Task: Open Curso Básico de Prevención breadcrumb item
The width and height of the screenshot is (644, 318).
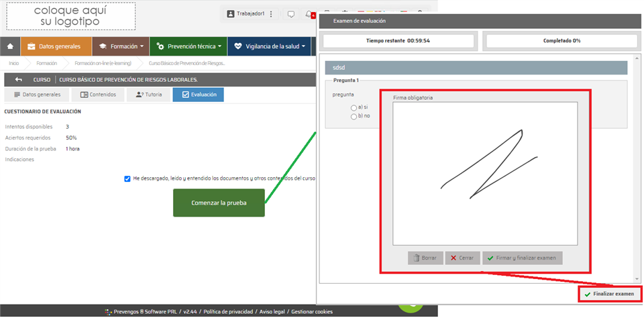Action: tap(187, 63)
